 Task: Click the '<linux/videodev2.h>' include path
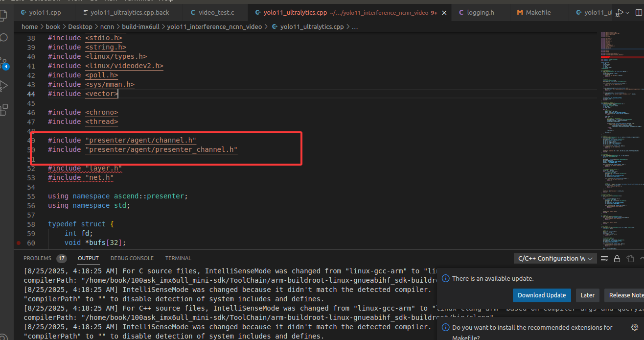pos(124,66)
